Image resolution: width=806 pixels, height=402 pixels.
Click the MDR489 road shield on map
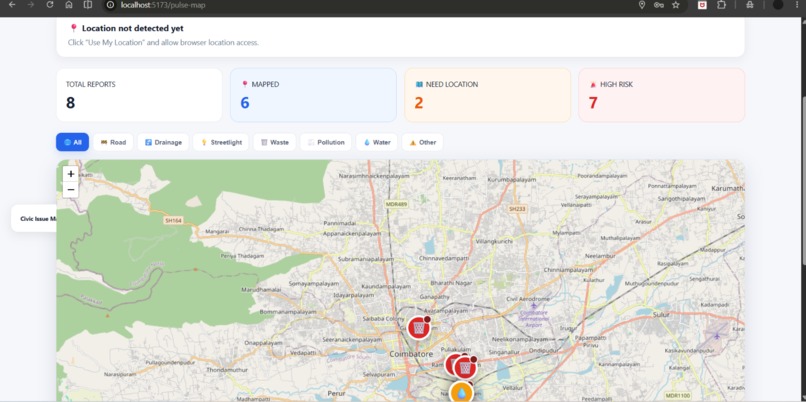point(396,204)
